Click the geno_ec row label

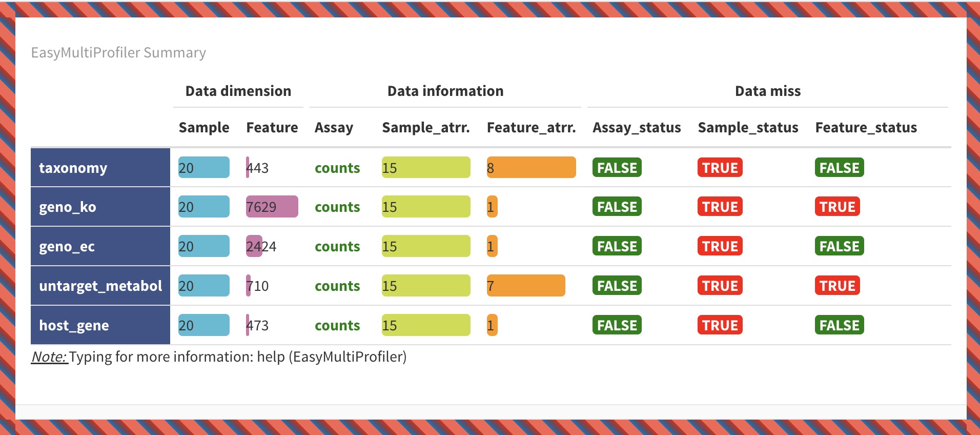click(x=67, y=247)
